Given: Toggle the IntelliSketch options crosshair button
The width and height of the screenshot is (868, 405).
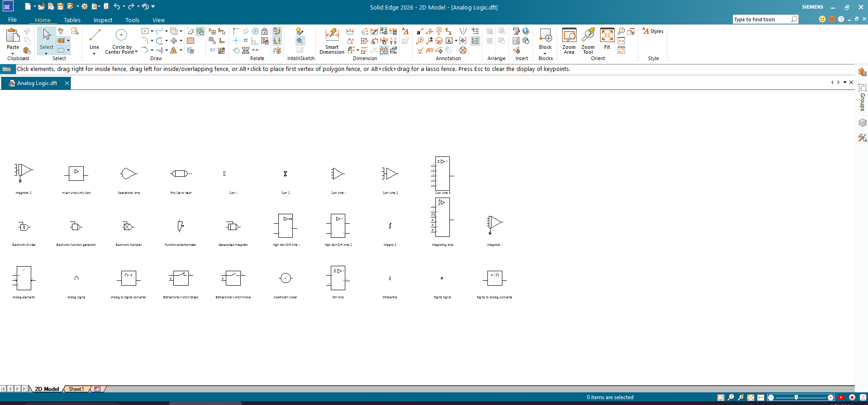Looking at the screenshot, I should click(x=300, y=41).
